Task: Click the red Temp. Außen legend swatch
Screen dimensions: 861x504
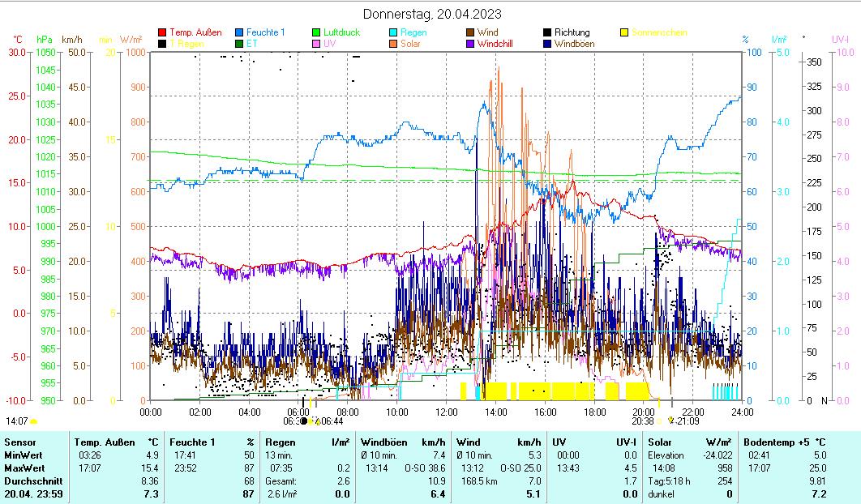Action: click(x=163, y=33)
